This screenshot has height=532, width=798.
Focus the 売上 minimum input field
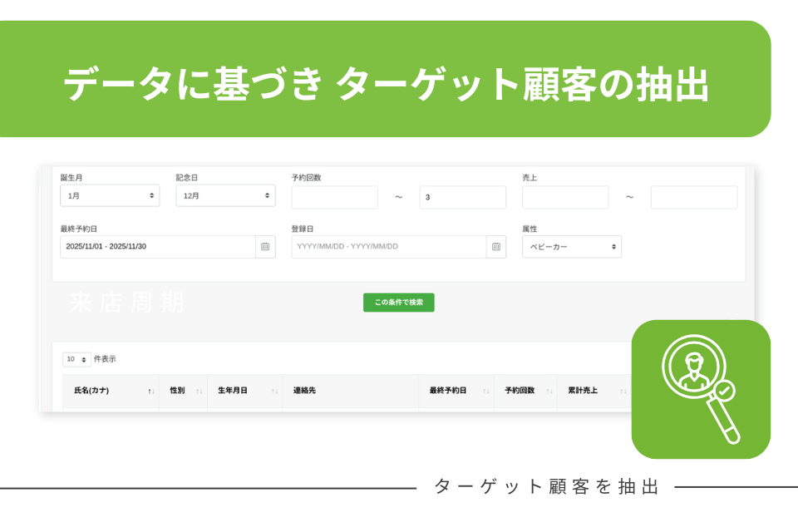(x=565, y=197)
